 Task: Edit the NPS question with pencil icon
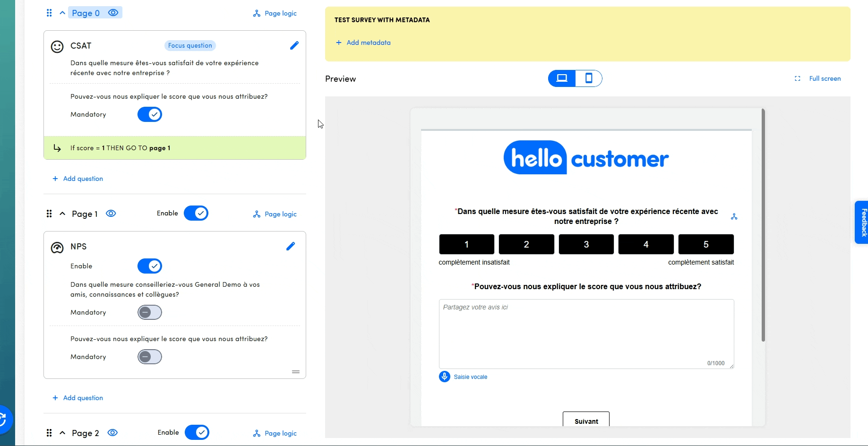291,246
